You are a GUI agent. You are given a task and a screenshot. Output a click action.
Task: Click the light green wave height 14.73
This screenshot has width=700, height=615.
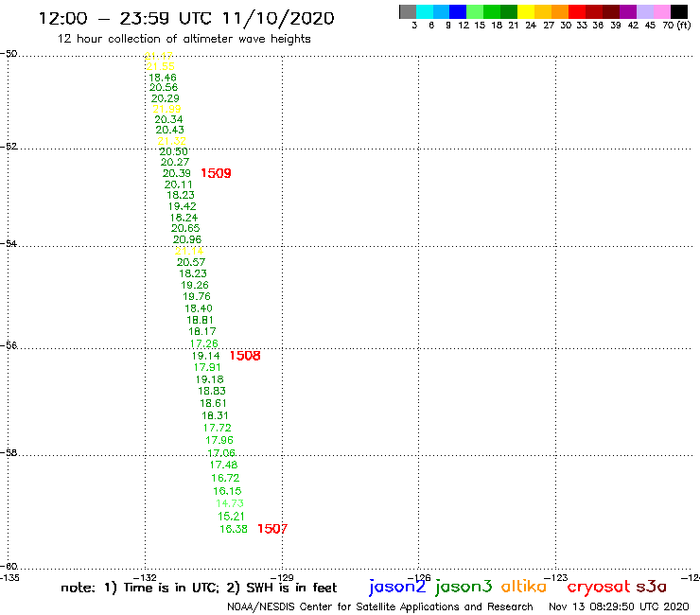point(230,503)
